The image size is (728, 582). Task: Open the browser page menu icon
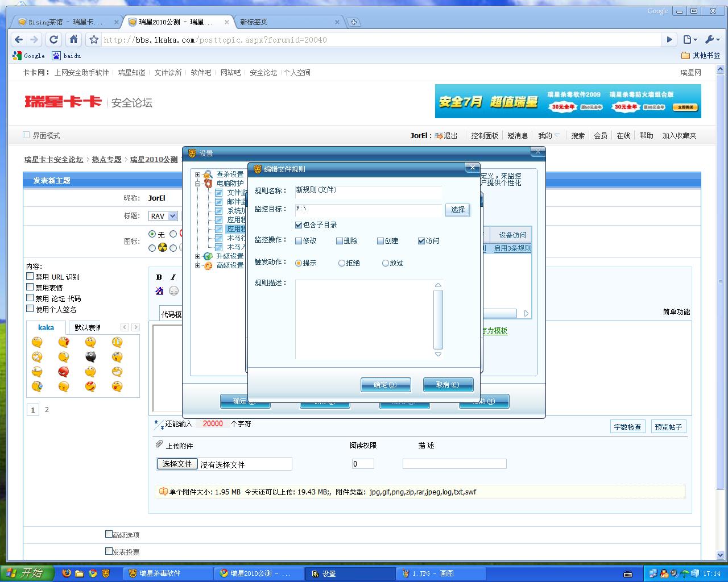pos(690,39)
